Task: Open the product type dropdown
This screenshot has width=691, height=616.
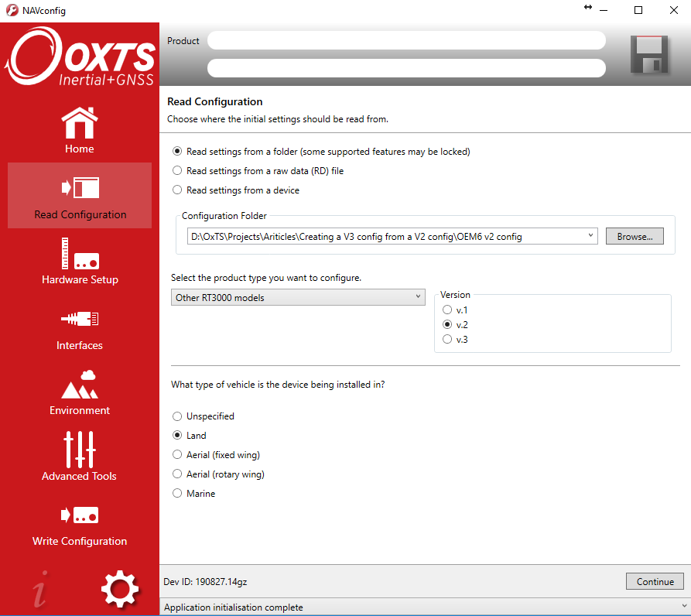Action: coord(298,297)
